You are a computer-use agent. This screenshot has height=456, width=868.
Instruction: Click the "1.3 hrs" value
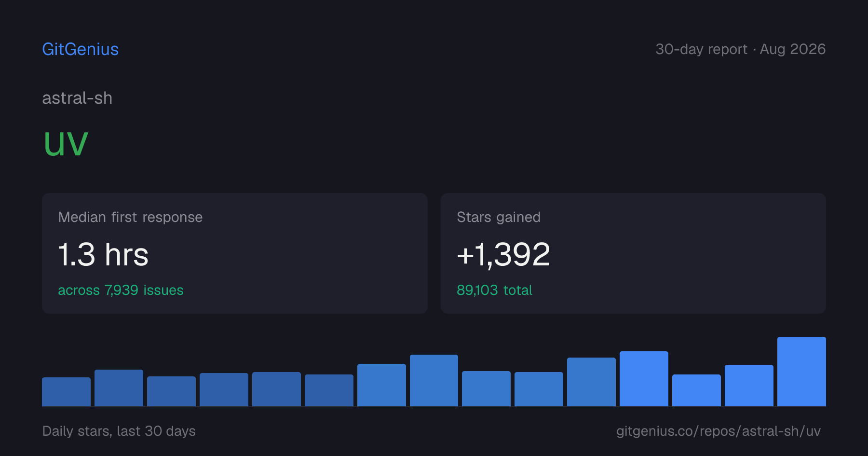pyautogui.click(x=103, y=254)
